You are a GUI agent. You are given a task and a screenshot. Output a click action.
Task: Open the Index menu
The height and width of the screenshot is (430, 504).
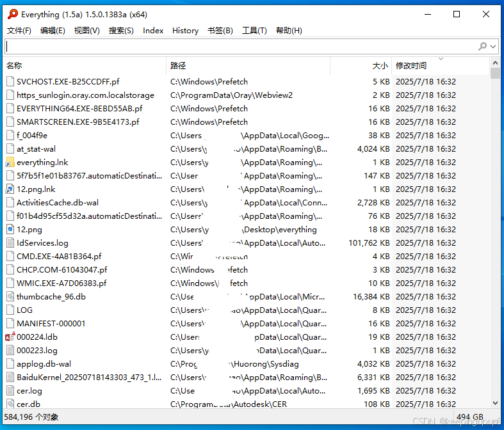tap(153, 31)
